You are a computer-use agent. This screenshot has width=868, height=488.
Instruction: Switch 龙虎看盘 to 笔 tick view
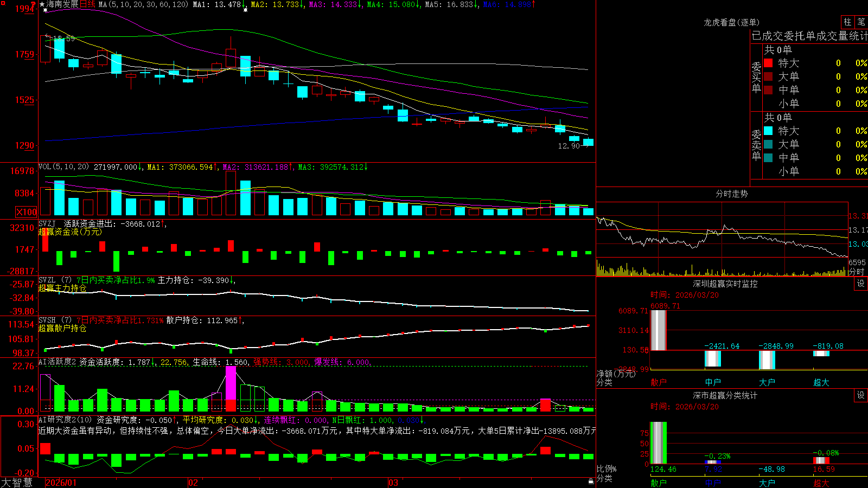click(x=861, y=22)
